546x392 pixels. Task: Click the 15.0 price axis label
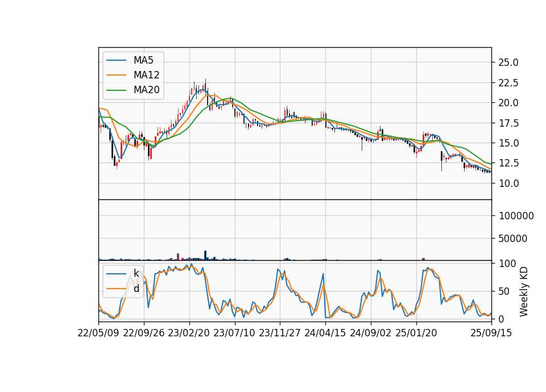(x=508, y=143)
